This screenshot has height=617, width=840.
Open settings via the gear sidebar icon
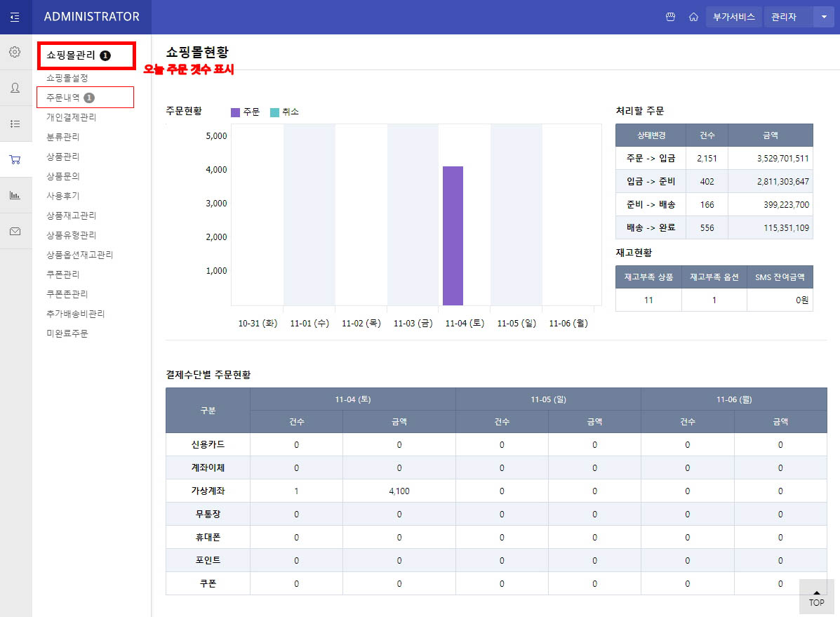coord(15,52)
